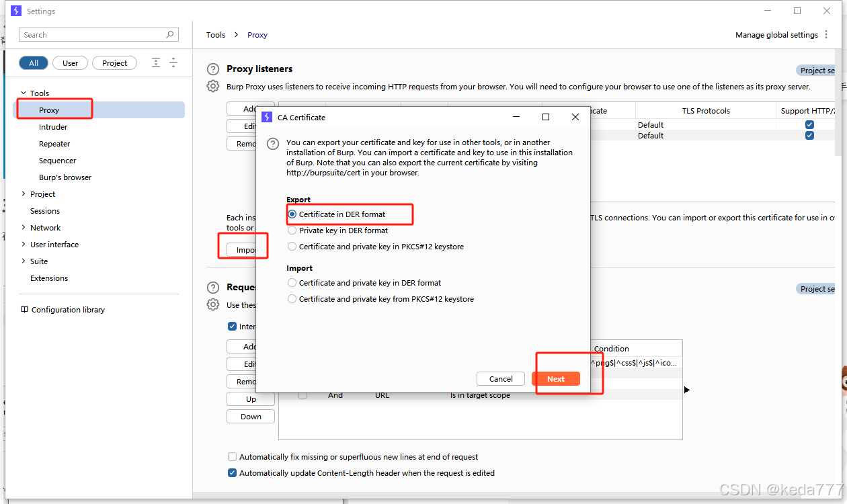Screen dimensions: 847x504
Task: Select Private key in DER format option
Action: tap(292, 230)
